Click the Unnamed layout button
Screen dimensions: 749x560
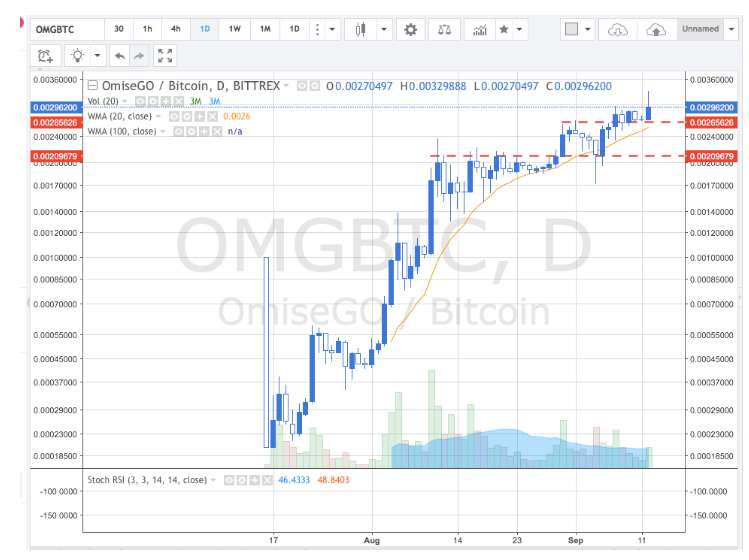[x=700, y=29]
